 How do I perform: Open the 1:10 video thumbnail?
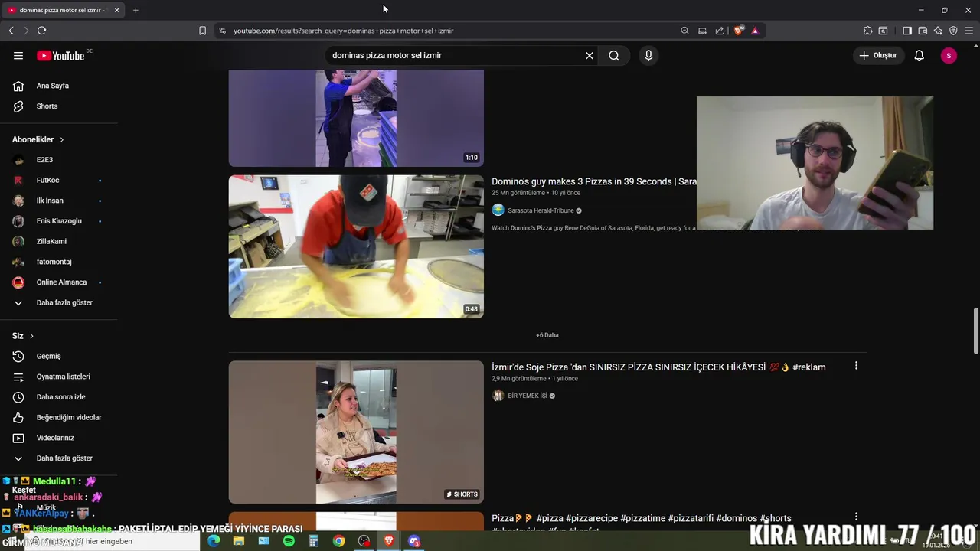pyautogui.click(x=356, y=118)
